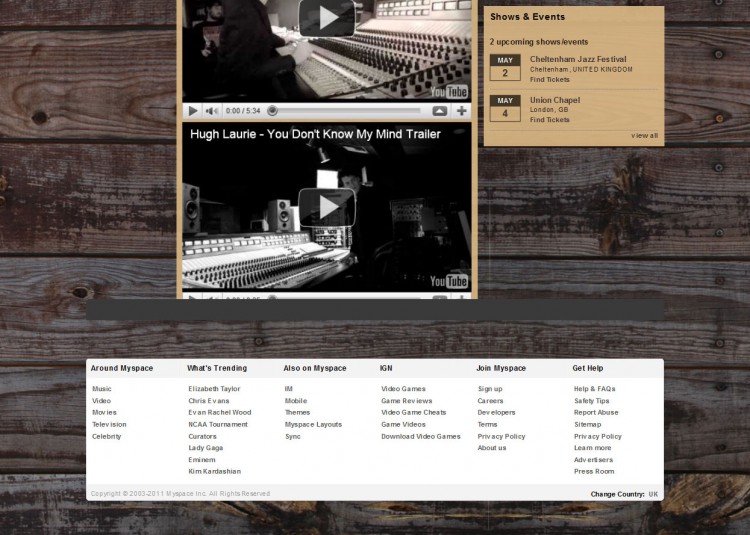
Task: Play the first video with the player bar play button
Action: [193, 111]
